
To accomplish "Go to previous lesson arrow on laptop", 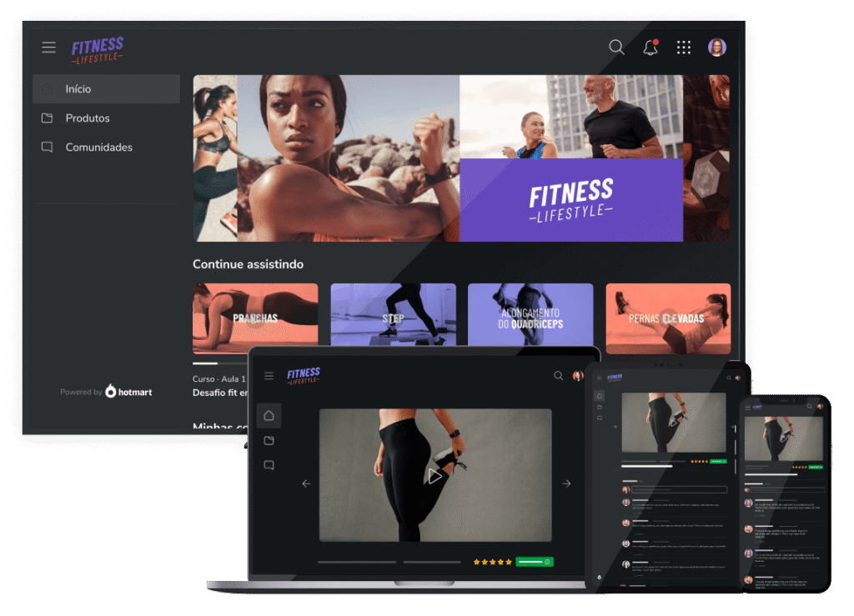I will 306,483.
